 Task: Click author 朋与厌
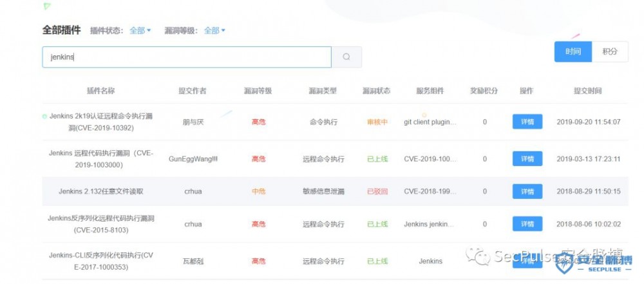click(x=193, y=122)
